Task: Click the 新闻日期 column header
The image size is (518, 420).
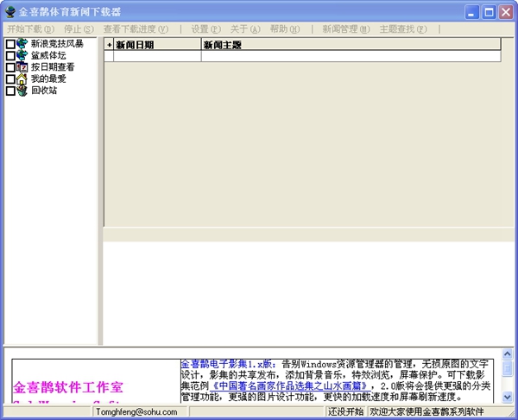Action: coord(155,44)
